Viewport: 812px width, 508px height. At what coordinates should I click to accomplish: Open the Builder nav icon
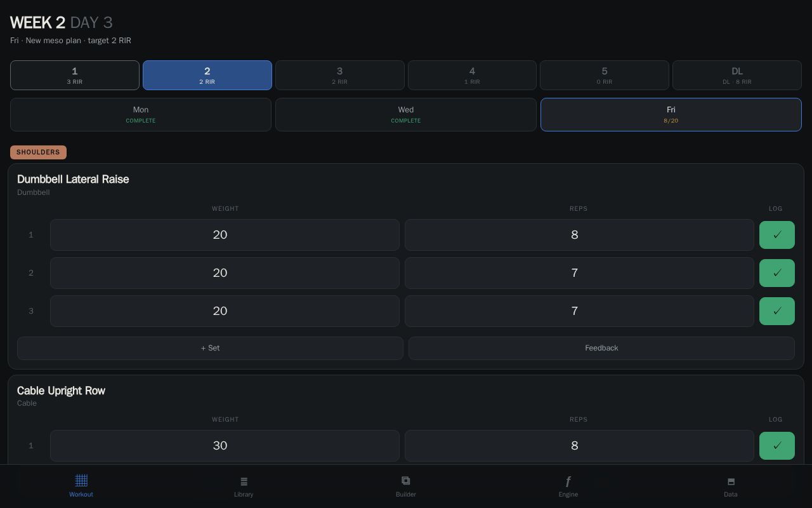[x=406, y=481]
